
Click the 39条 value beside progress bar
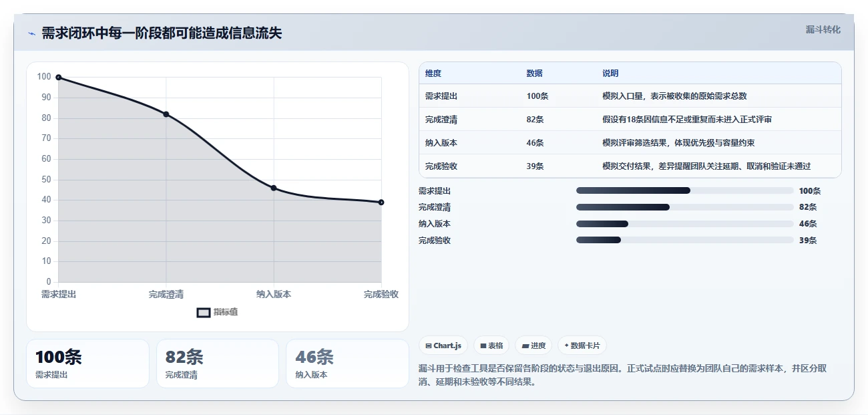808,241
